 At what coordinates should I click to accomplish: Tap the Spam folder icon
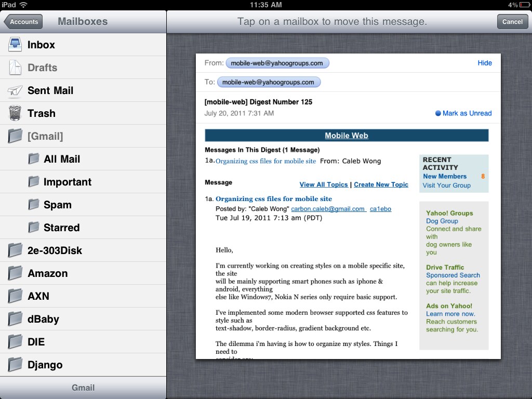[33, 204]
